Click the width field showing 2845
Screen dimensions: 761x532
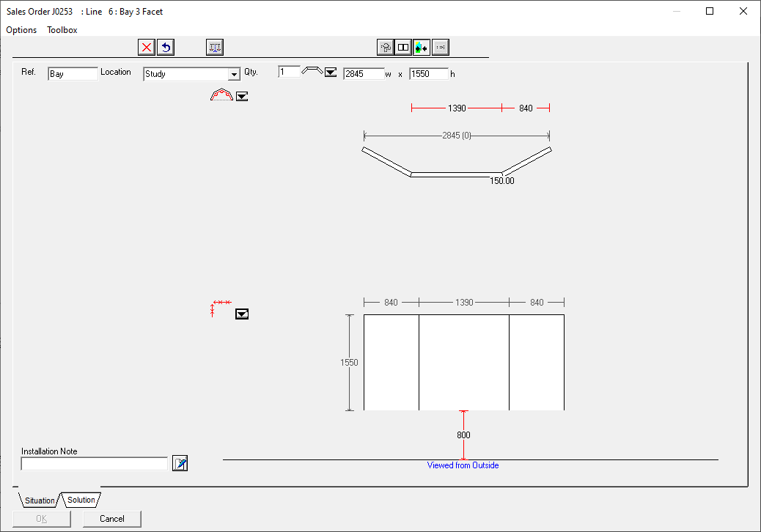[363, 74]
